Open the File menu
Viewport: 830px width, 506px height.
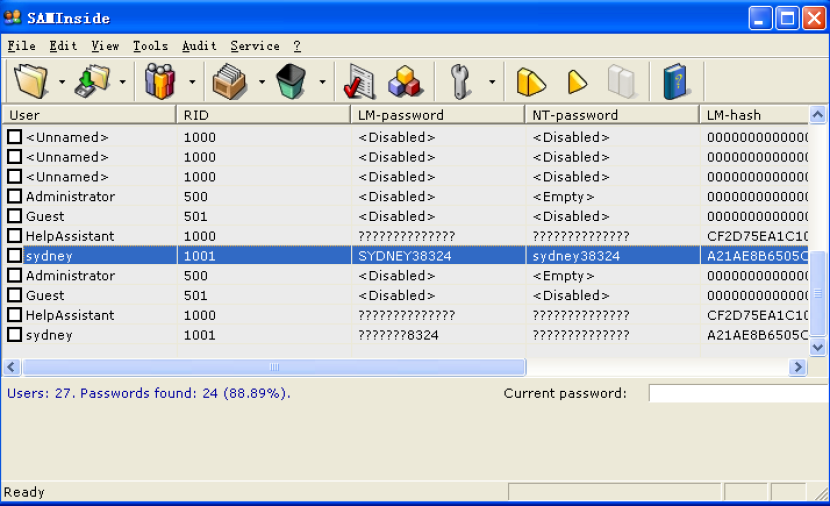tap(21, 46)
